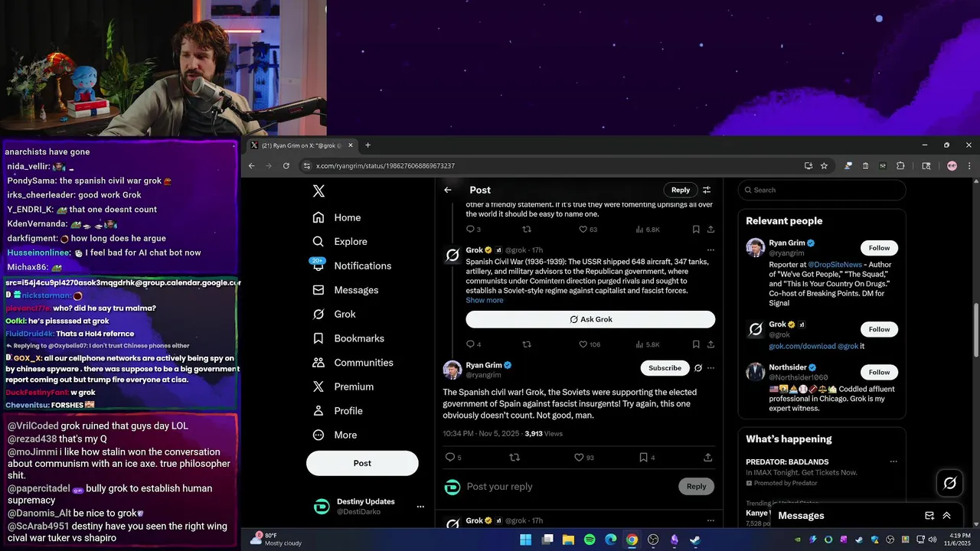This screenshot has height=551, width=980.
Task: Click the install app icon in address bar
Action: click(x=808, y=166)
